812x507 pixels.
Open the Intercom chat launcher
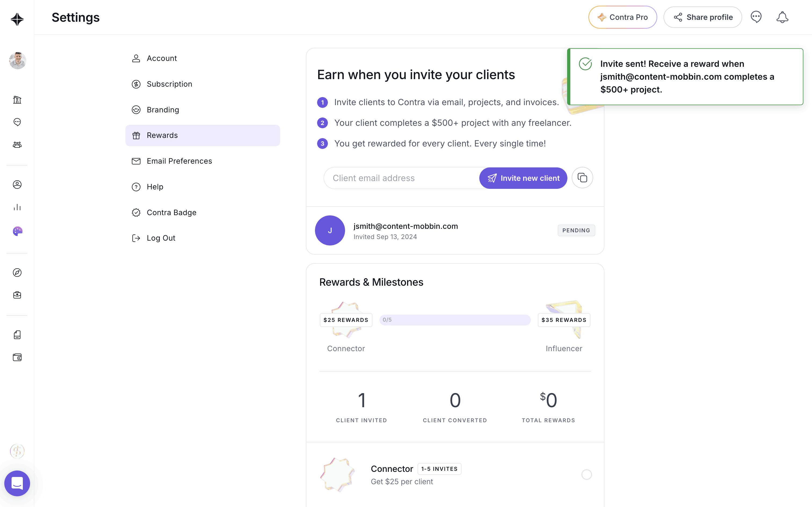pyautogui.click(x=17, y=483)
